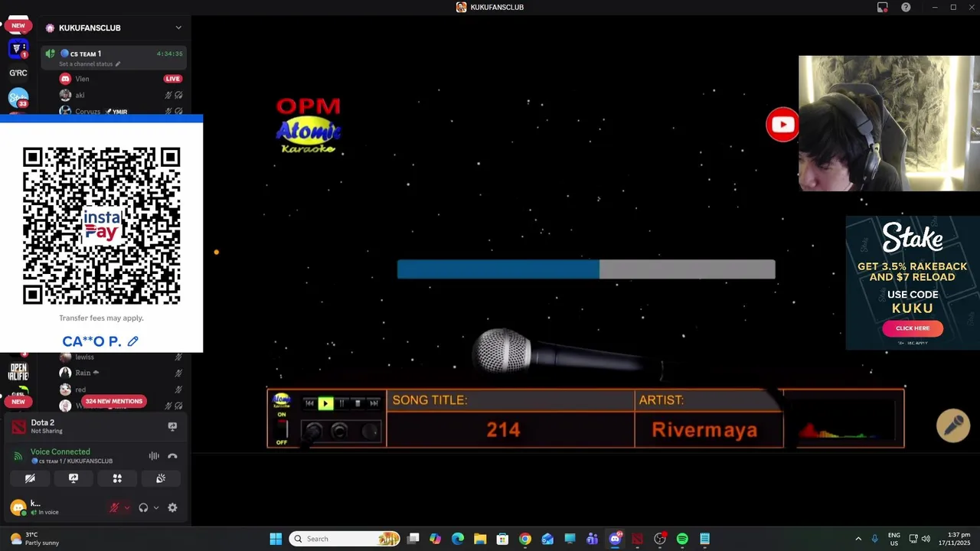Open the Stake server icon with 33 badge

click(18, 98)
